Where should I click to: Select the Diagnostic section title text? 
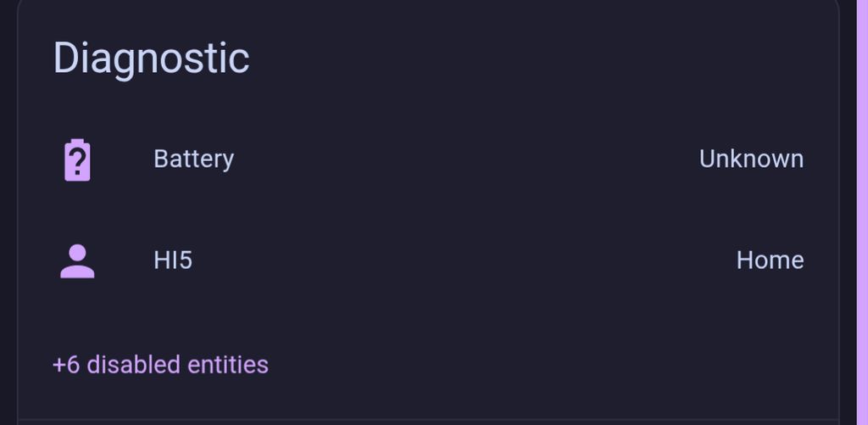151,59
